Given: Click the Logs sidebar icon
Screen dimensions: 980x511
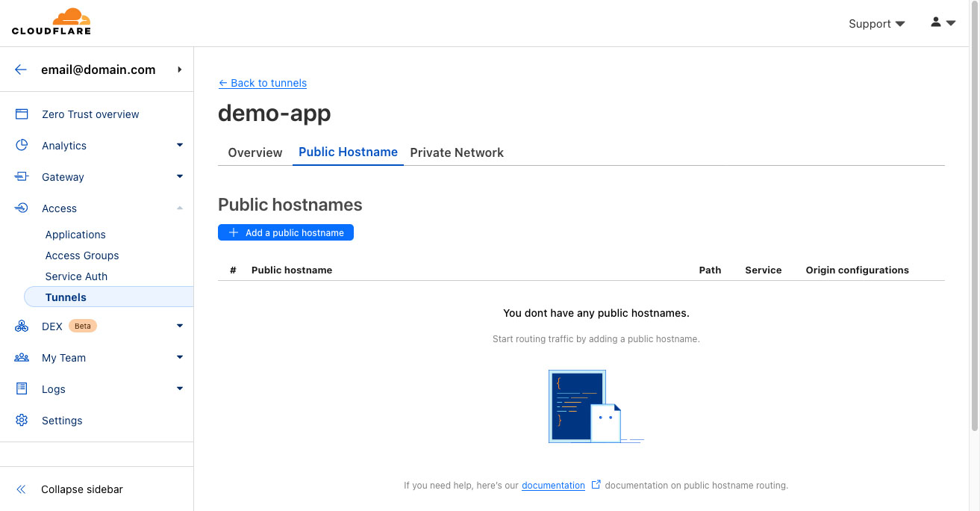Looking at the screenshot, I should pos(22,389).
